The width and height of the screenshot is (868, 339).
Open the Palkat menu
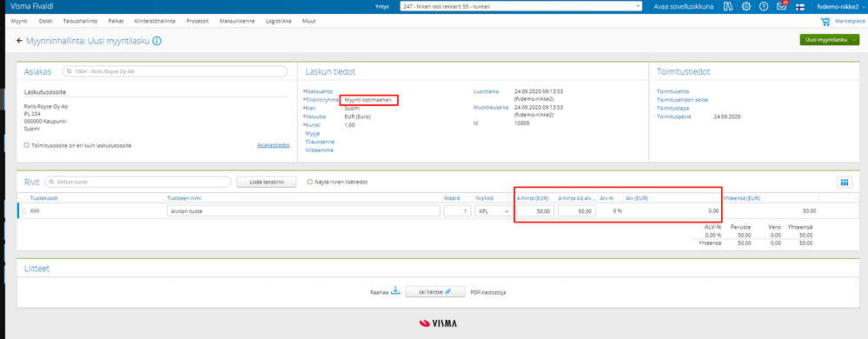coord(116,21)
